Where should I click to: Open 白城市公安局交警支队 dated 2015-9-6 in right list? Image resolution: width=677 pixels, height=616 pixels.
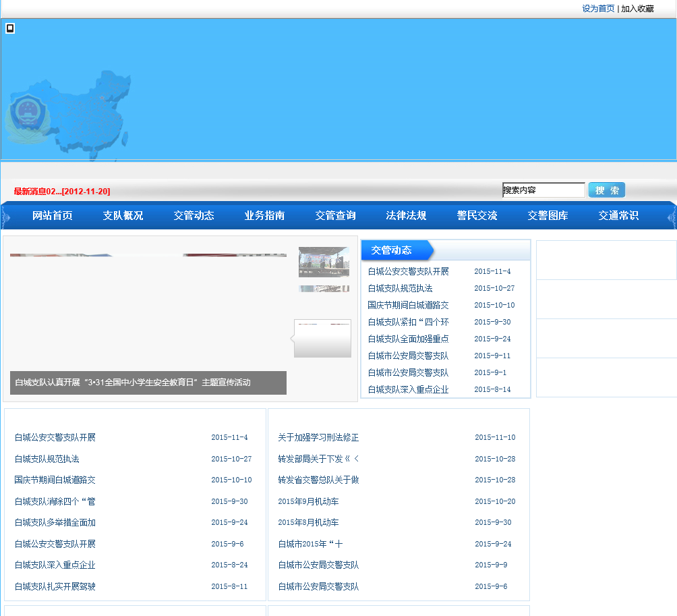click(318, 586)
